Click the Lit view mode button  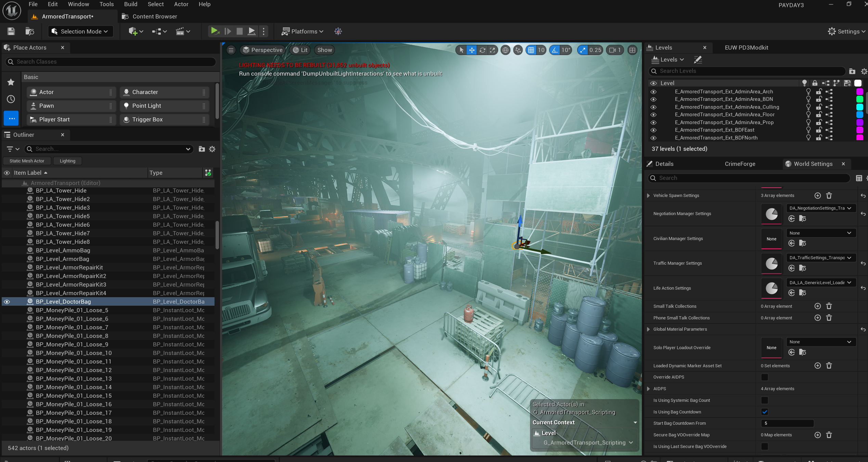point(300,50)
